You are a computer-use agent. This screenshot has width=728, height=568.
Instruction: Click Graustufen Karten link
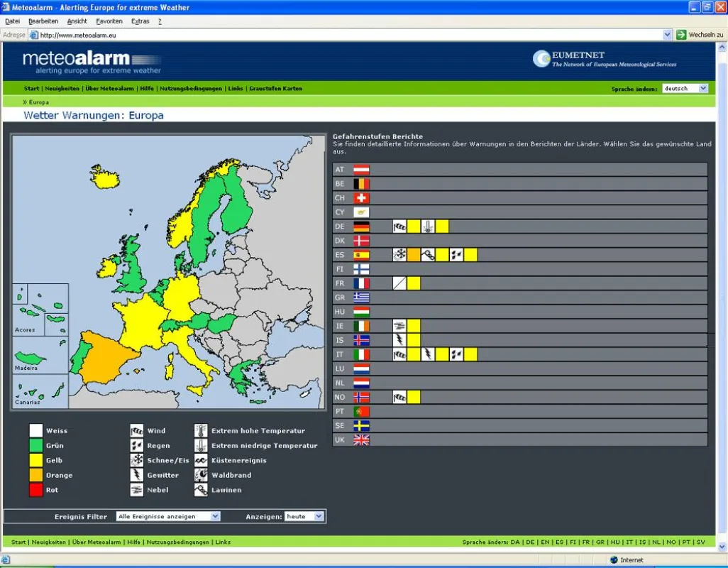tap(276, 88)
